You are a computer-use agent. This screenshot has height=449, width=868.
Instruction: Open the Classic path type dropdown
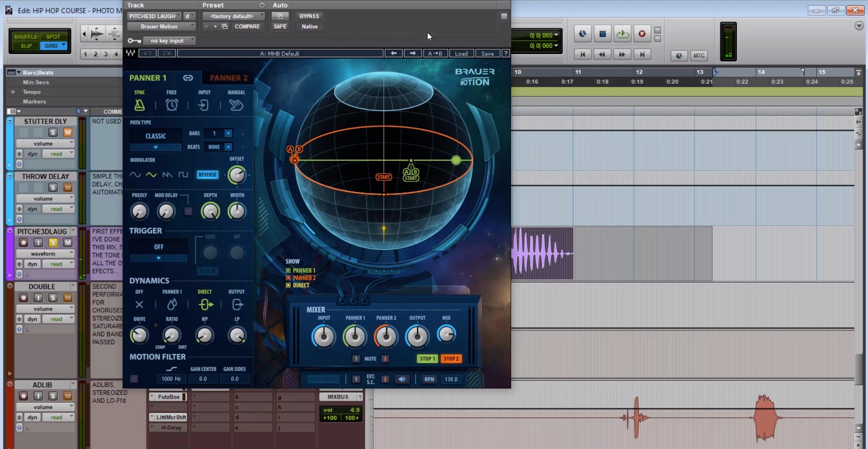(x=156, y=147)
